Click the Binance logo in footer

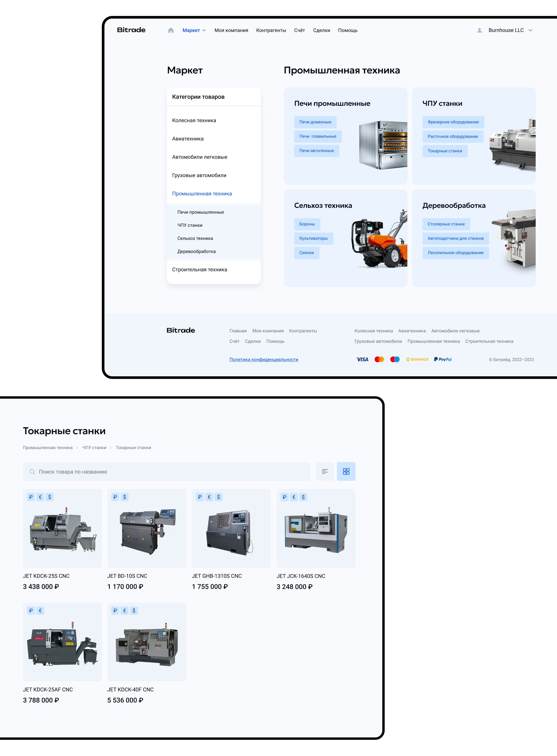coord(417,359)
